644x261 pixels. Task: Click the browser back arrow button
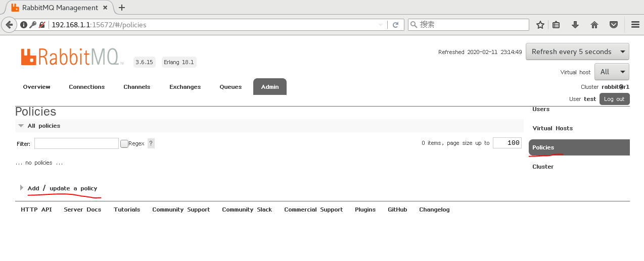pyautogui.click(x=9, y=25)
